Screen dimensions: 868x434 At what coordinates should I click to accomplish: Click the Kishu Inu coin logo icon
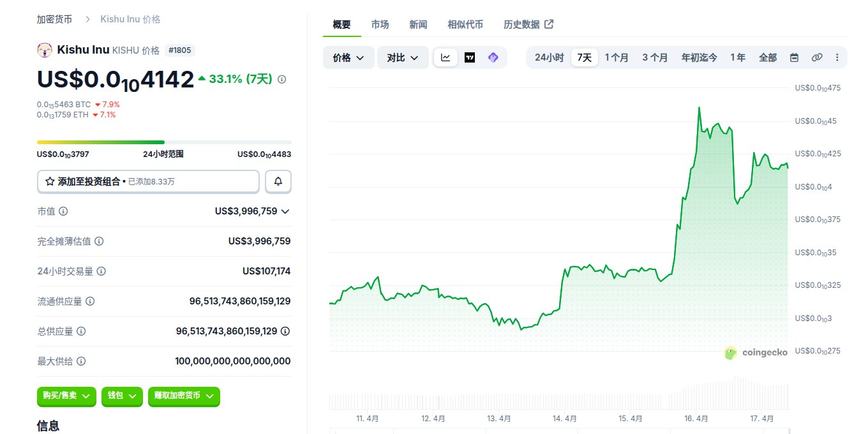[x=45, y=50]
